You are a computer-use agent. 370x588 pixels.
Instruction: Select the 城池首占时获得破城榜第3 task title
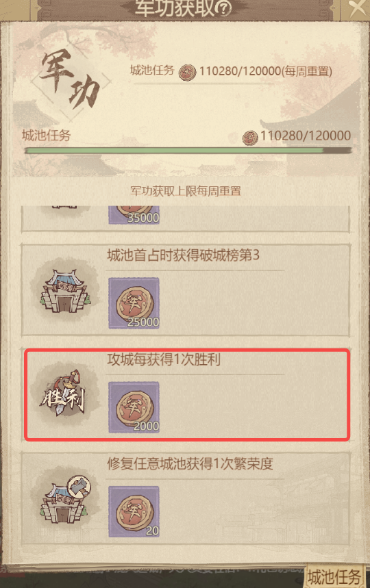tap(183, 255)
